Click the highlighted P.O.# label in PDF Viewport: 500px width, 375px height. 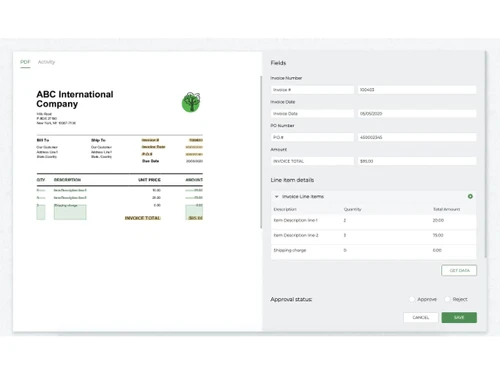click(x=147, y=154)
